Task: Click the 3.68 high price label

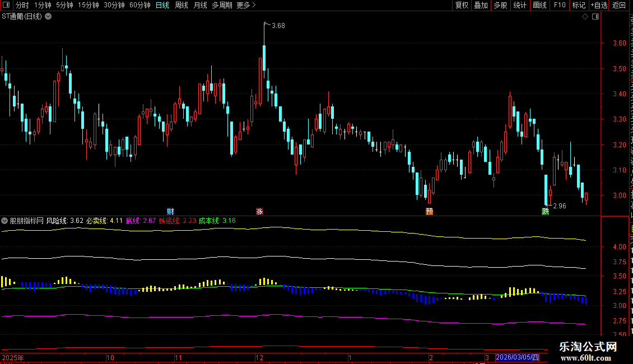Action: [x=278, y=26]
